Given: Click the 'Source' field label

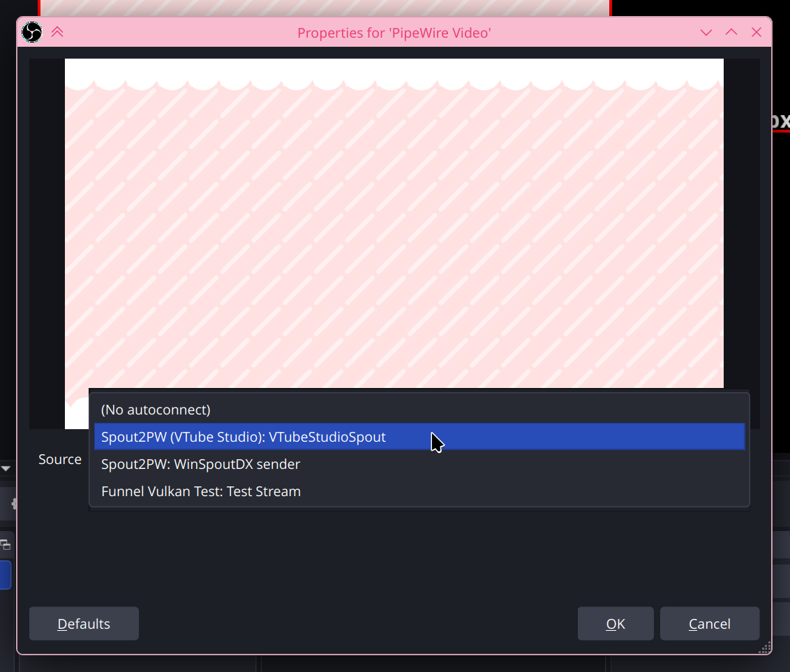Looking at the screenshot, I should [x=60, y=459].
